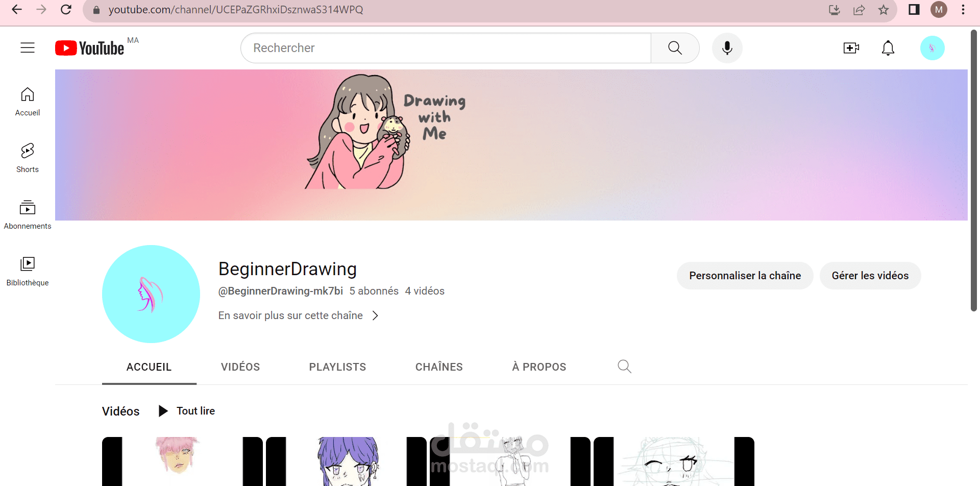The image size is (980, 486).
Task: Go back with browser back arrow
Action: coord(17,10)
